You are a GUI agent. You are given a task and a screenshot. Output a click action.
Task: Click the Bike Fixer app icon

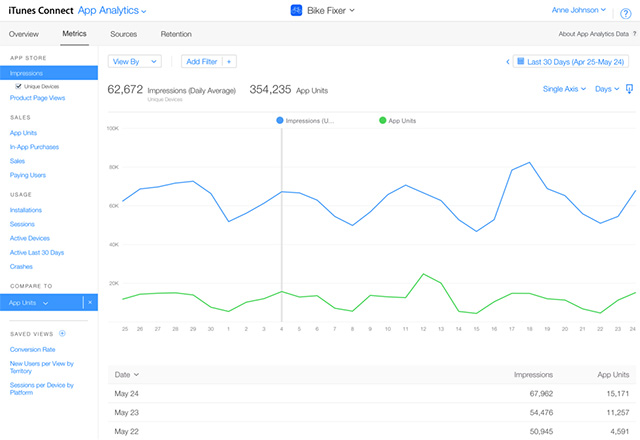[x=296, y=10]
